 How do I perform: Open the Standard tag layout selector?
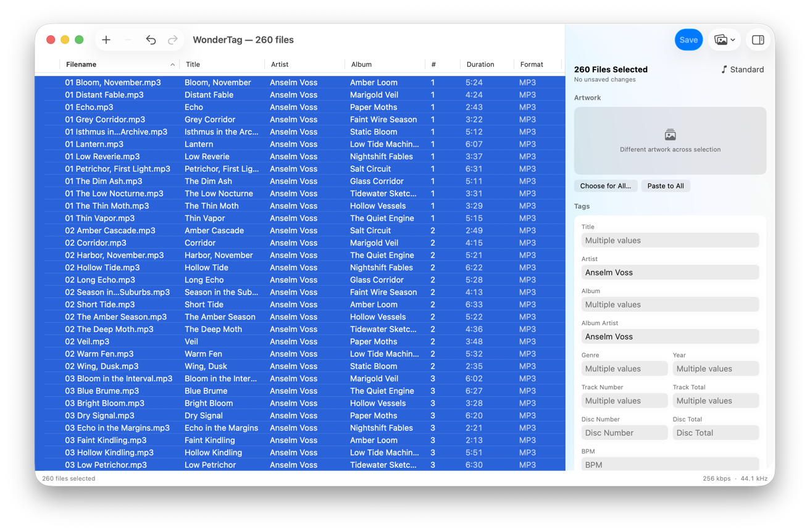(743, 70)
